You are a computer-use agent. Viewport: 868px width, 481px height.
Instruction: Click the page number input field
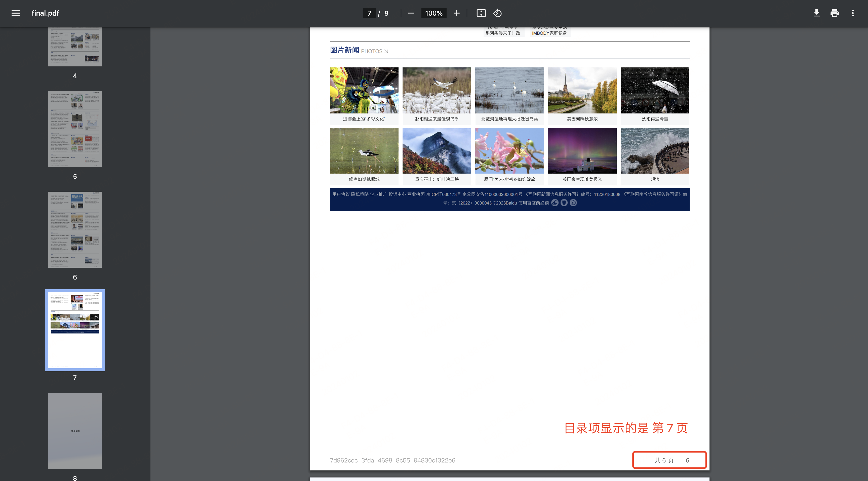point(369,13)
